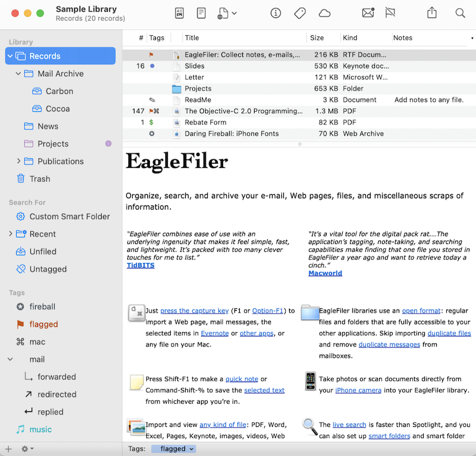Open the gear action menu in sidebar footer
Viewport: 476px width, 456px height.
tap(27, 448)
